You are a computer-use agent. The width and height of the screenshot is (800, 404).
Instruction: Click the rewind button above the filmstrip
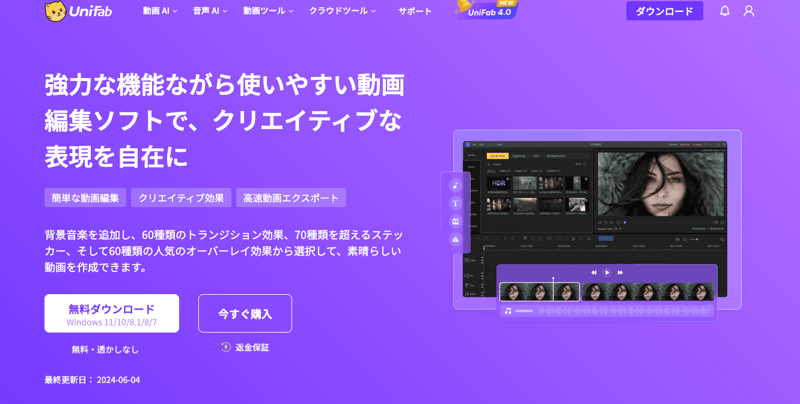click(594, 272)
